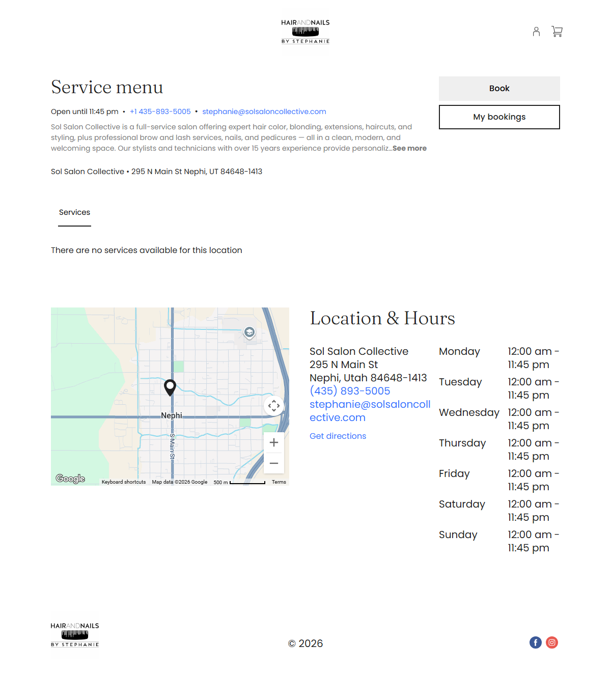Click the 'Saturday' hours row label
This screenshot has height=700, width=611.
[x=462, y=504]
